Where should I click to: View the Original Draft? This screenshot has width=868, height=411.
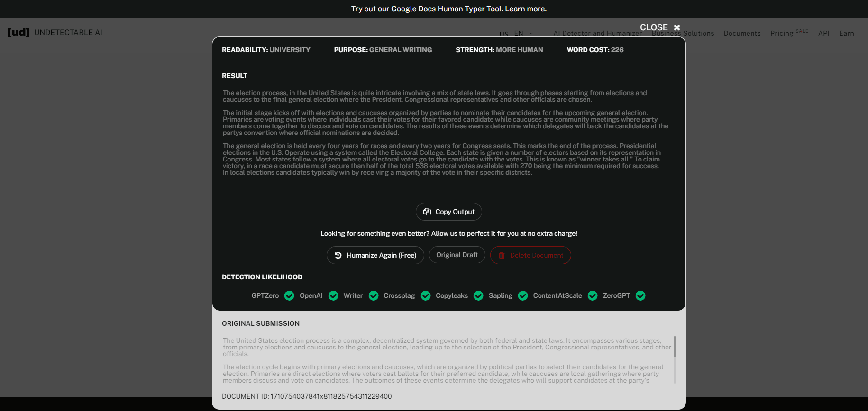click(x=457, y=255)
